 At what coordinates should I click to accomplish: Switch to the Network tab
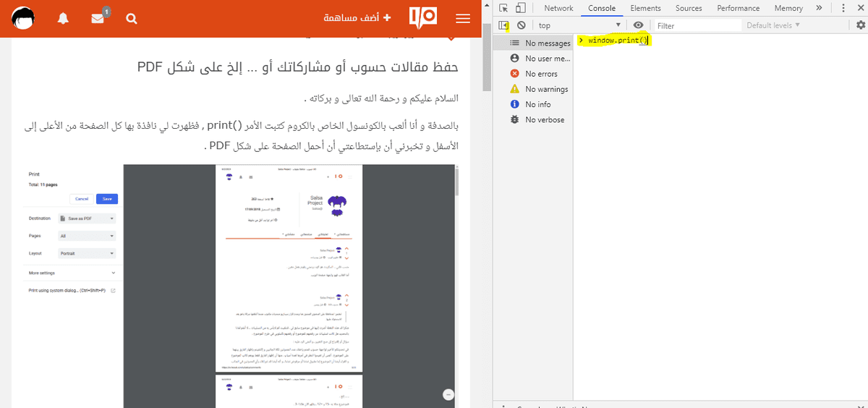click(558, 8)
